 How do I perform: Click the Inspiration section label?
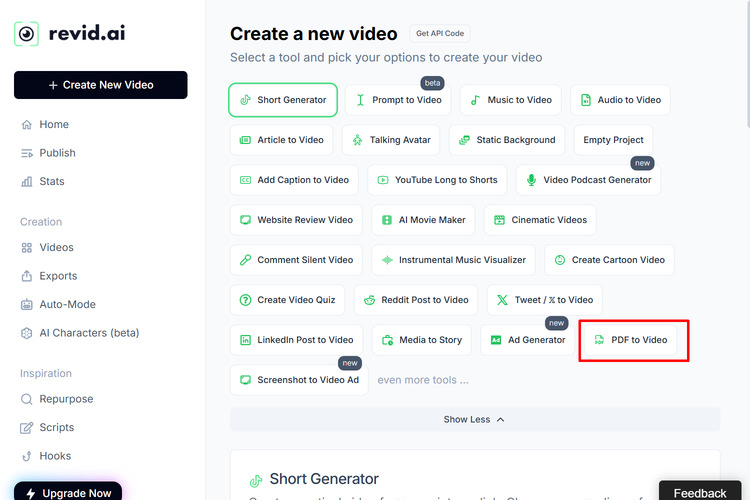coord(46,374)
